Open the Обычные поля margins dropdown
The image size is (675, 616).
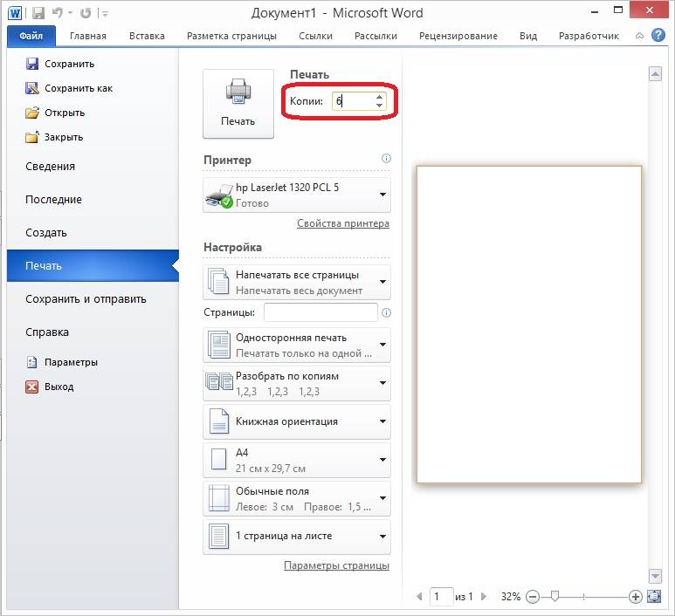[297, 498]
